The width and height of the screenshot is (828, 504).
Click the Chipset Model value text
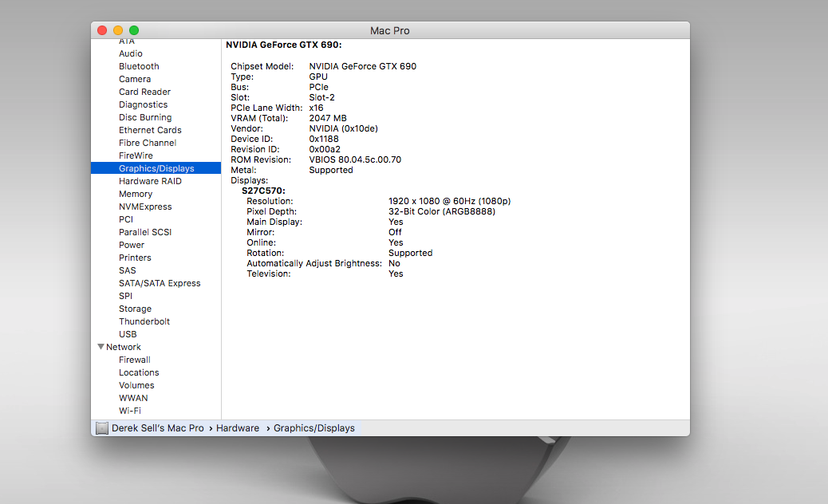click(x=363, y=66)
